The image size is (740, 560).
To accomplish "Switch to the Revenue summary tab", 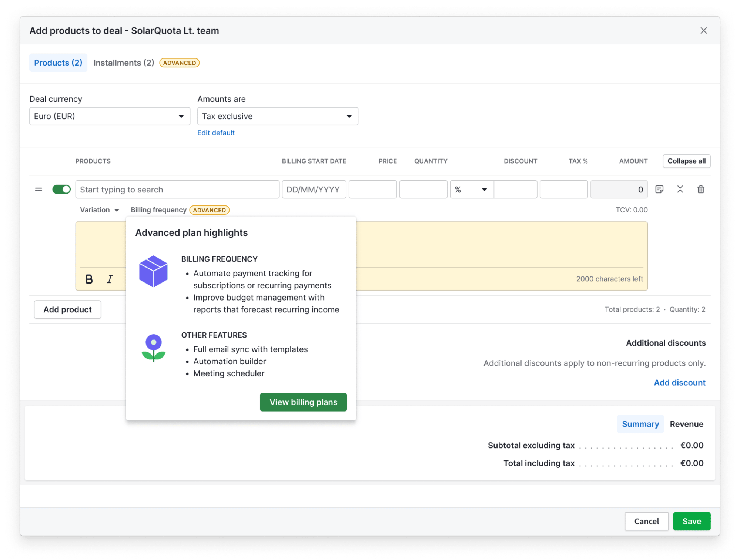I will pos(686,424).
